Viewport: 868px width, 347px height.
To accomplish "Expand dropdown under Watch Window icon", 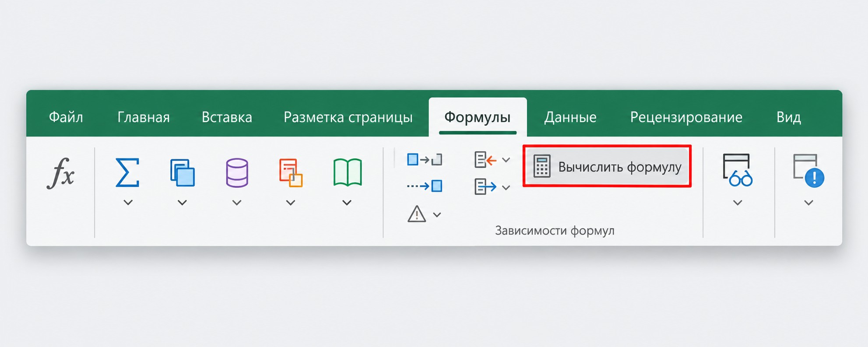I will [x=738, y=203].
